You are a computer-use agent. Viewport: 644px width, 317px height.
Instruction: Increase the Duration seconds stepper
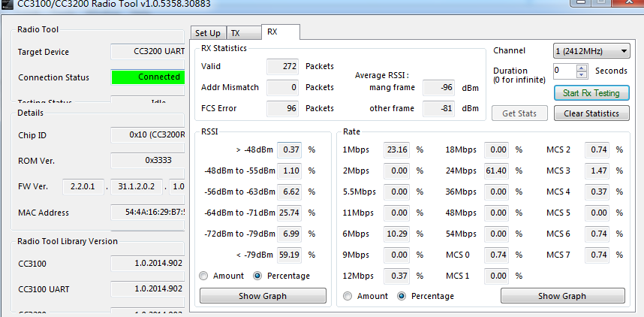582,68
